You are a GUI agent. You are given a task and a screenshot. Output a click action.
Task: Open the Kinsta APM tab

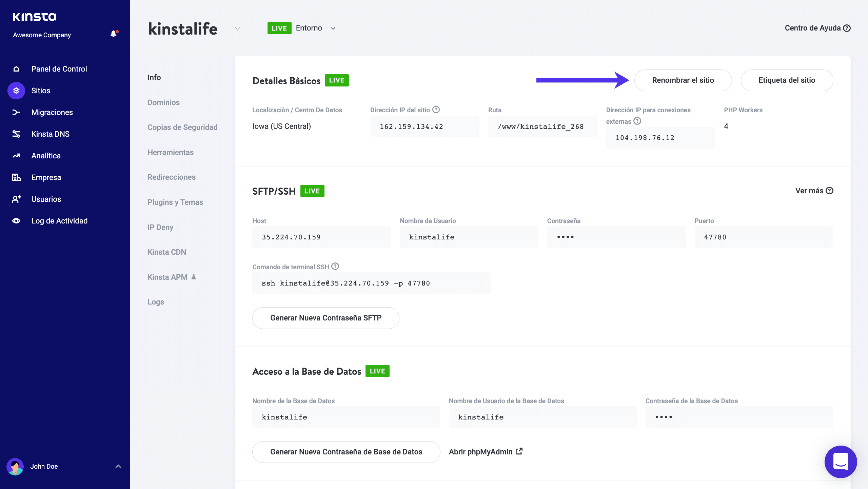[x=167, y=277]
